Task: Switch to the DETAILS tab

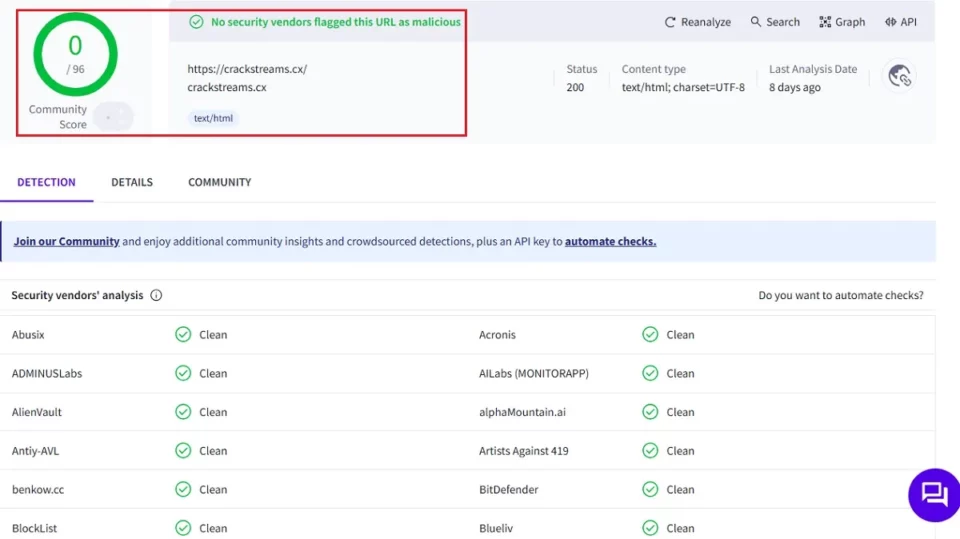Action: pyautogui.click(x=132, y=182)
